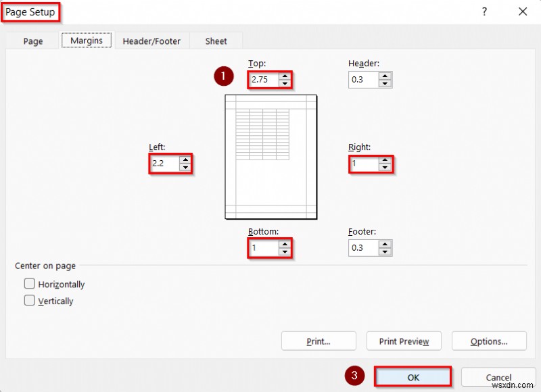Click the page margin preview thumbnail

point(270,157)
